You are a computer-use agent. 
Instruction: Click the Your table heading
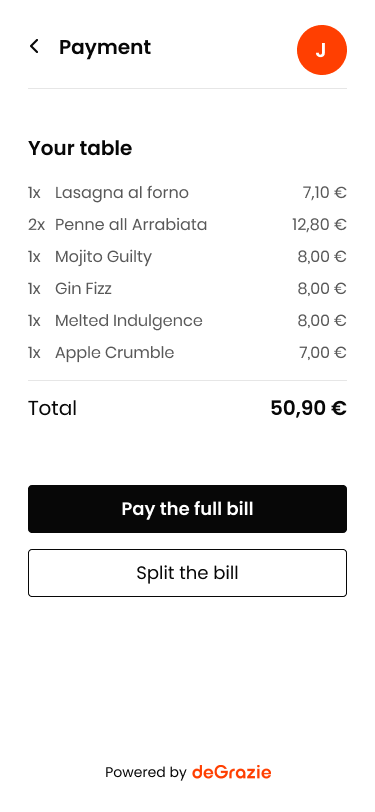click(x=80, y=149)
